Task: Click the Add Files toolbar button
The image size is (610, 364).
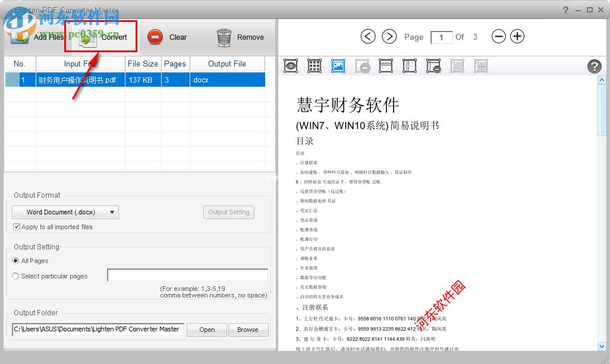Action: coord(37,37)
